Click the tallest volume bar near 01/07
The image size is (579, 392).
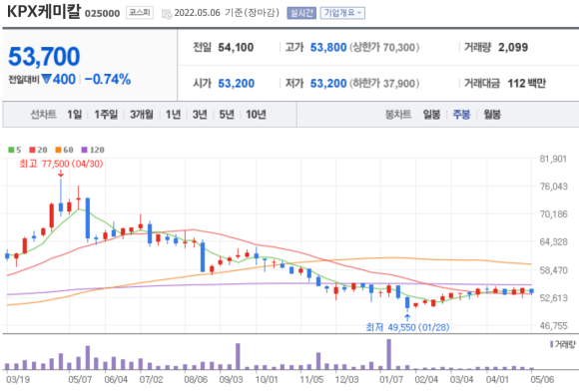tap(389, 354)
